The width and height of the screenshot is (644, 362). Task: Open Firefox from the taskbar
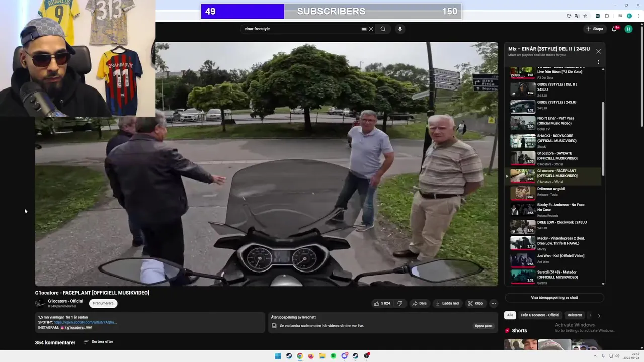(311, 356)
